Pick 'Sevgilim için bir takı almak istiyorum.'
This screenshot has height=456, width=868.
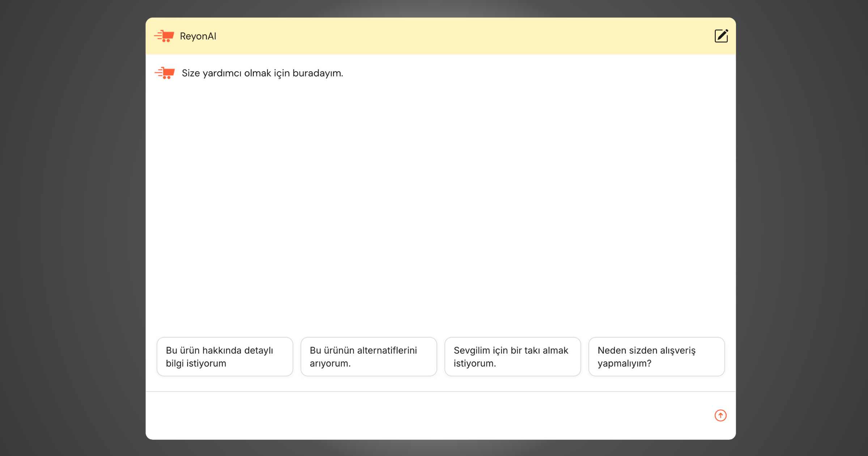pos(512,356)
